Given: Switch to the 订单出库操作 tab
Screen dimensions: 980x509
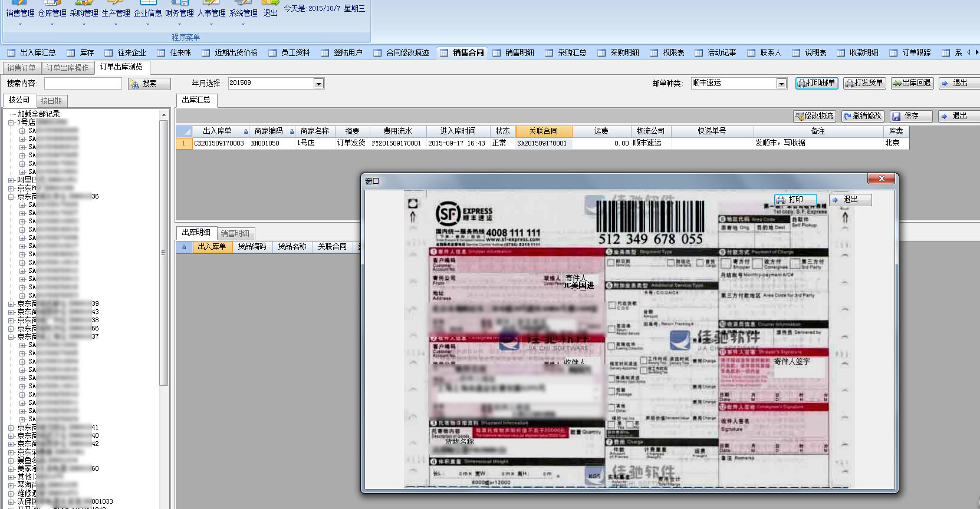Looking at the screenshot, I should [x=68, y=68].
